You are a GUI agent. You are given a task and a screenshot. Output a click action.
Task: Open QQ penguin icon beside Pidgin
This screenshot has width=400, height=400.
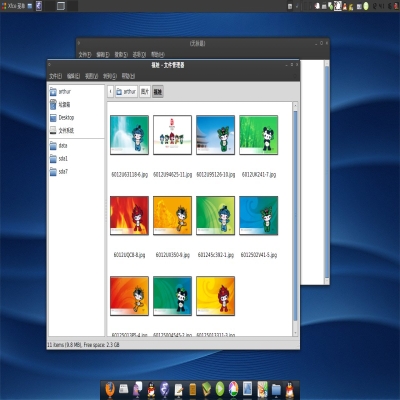click(x=151, y=389)
